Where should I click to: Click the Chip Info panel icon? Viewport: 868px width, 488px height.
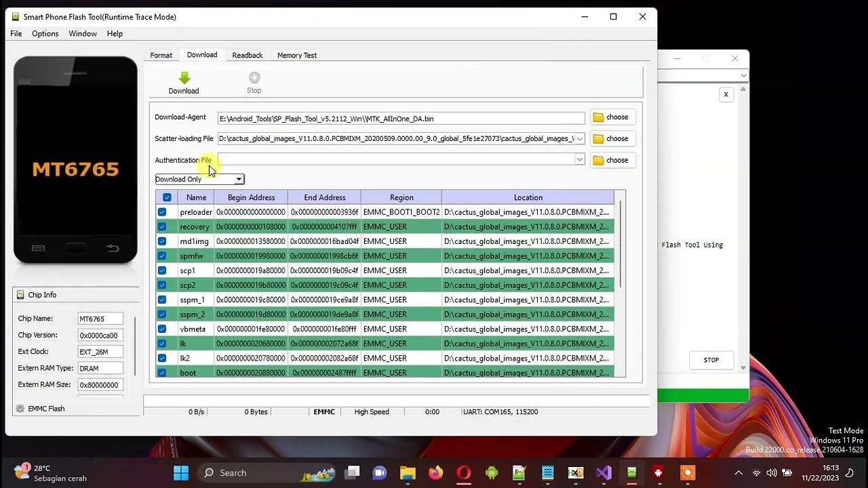click(20, 295)
